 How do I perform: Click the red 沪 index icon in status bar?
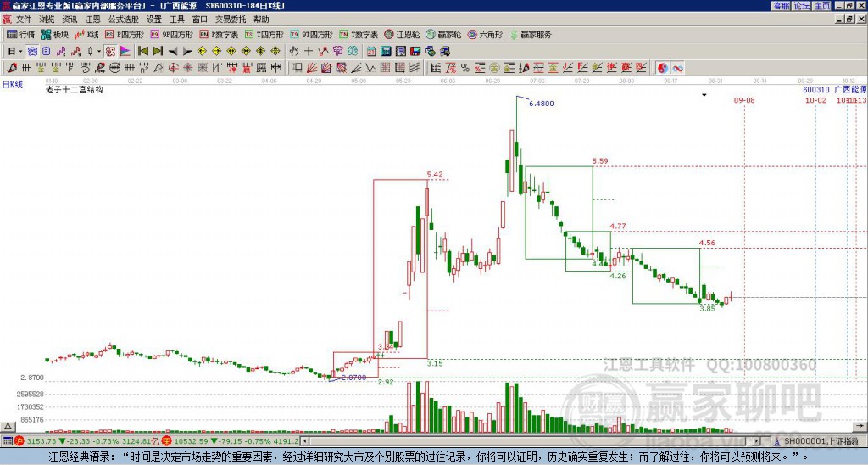[20, 441]
